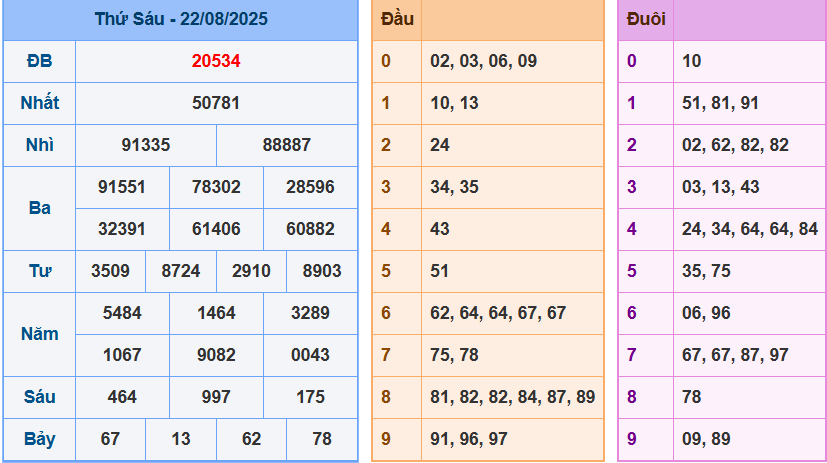Select Đầu row 7 values 75, 78
This screenshot has height=463, width=827.
tap(454, 355)
